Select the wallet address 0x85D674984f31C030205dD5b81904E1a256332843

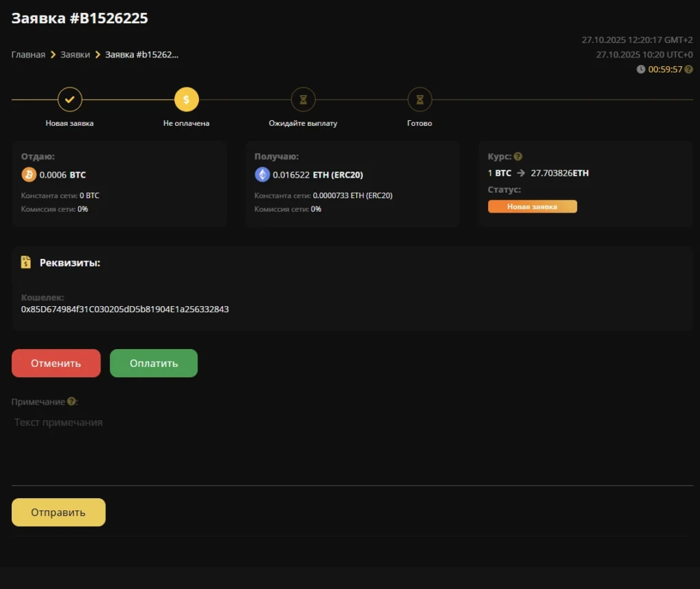click(125, 310)
